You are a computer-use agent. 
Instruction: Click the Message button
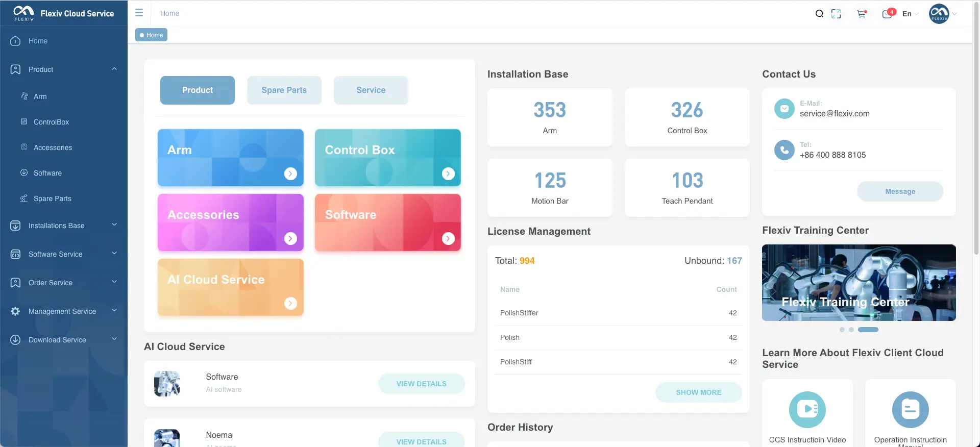[x=900, y=191]
